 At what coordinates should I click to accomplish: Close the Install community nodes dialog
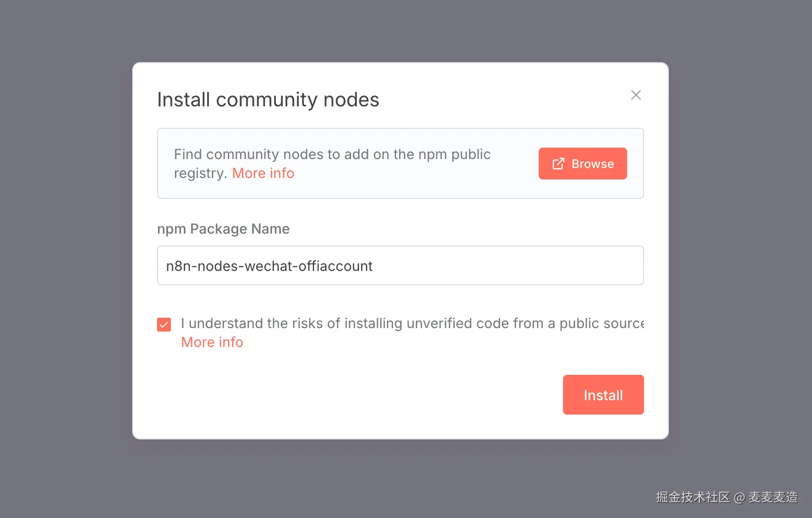(x=636, y=95)
